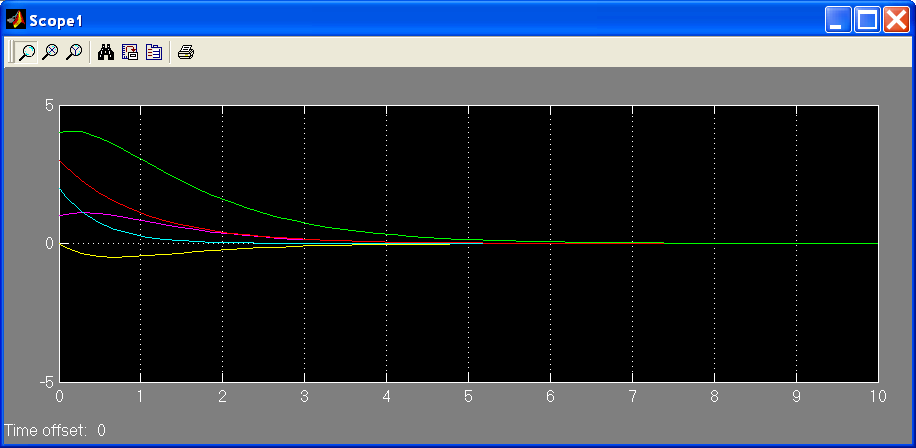Image resolution: width=916 pixels, height=448 pixels.
Task: Click the magenta curve near its start
Action: point(70,214)
